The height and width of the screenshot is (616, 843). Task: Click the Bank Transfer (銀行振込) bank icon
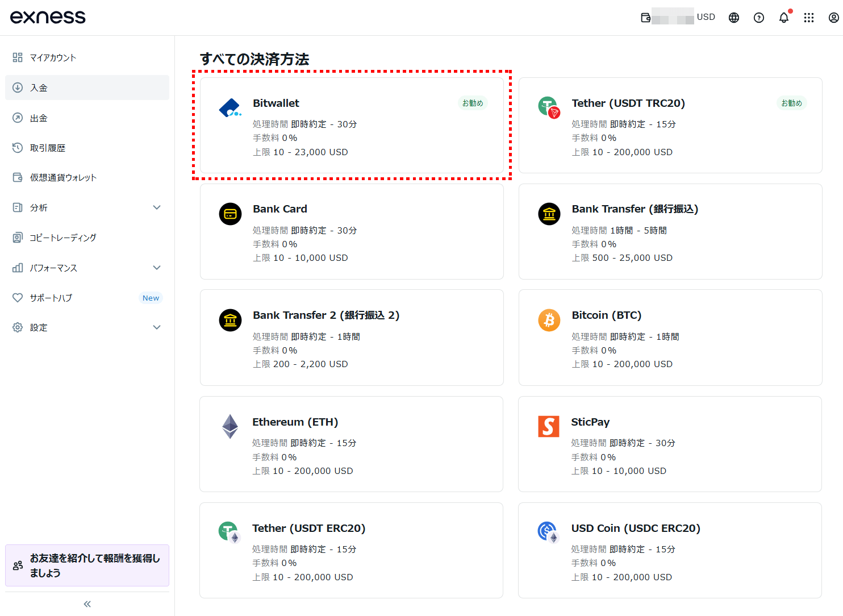(x=549, y=214)
